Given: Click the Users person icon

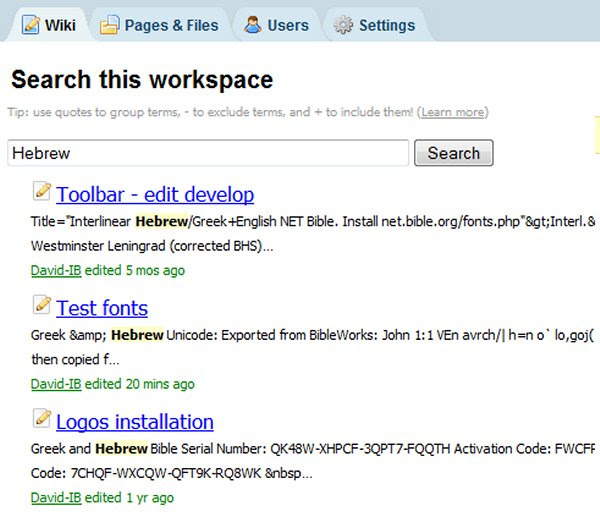Looking at the screenshot, I should pos(253,25).
